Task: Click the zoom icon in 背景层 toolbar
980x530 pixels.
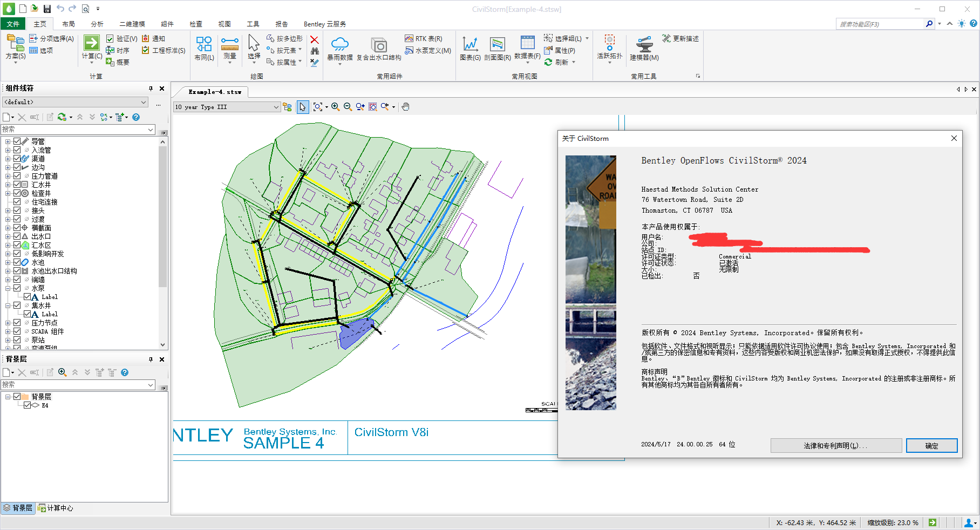Action: 63,372
